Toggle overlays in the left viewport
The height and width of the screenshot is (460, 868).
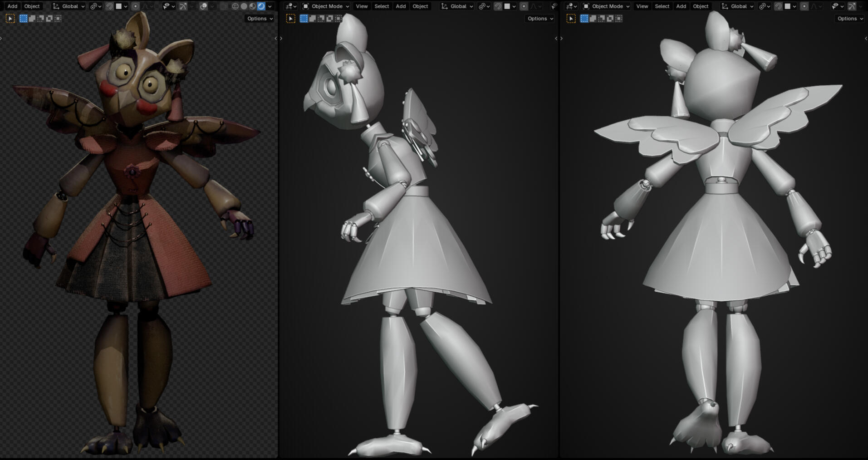tap(203, 6)
